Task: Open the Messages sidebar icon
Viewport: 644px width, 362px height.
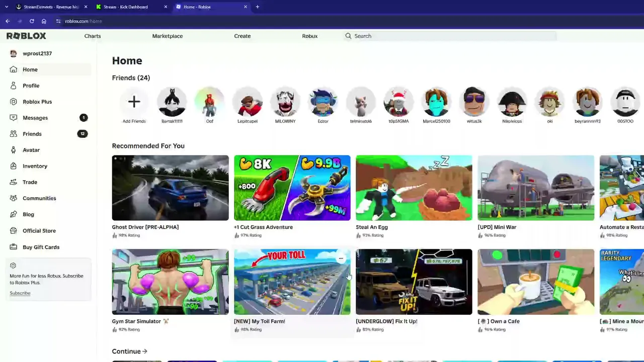Action: (x=13, y=118)
